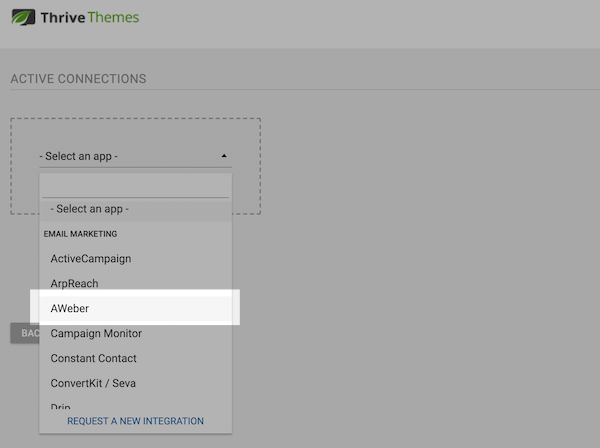Click the Active Connections section heading
This screenshot has width=600, height=448.
[78, 79]
